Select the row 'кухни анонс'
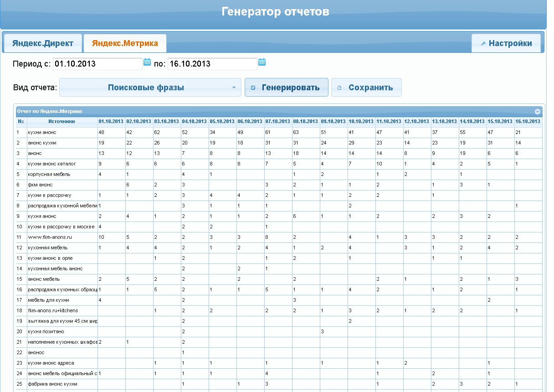This screenshot has height=392, width=554. point(278,133)
